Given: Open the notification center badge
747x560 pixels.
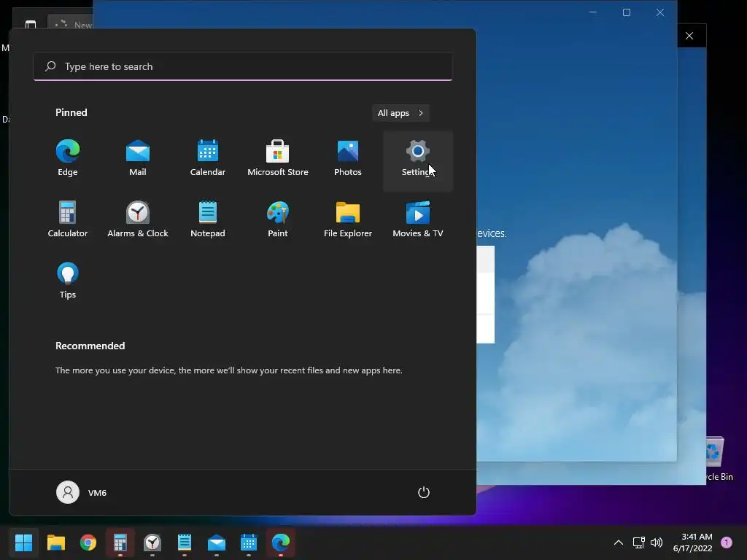Looking at the screenshot, I should pos(727,542).
